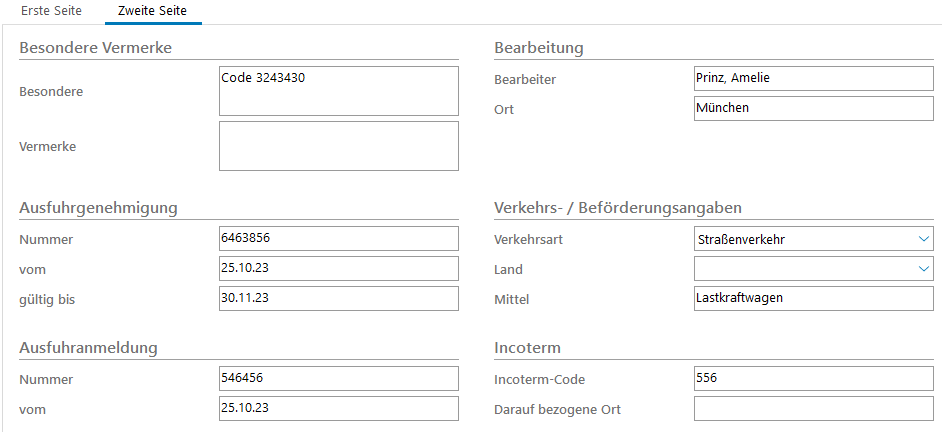Expand the Land dropdown arrow
Image resolution: width=942 pixels, height=432 pixels.
[922, 269]
